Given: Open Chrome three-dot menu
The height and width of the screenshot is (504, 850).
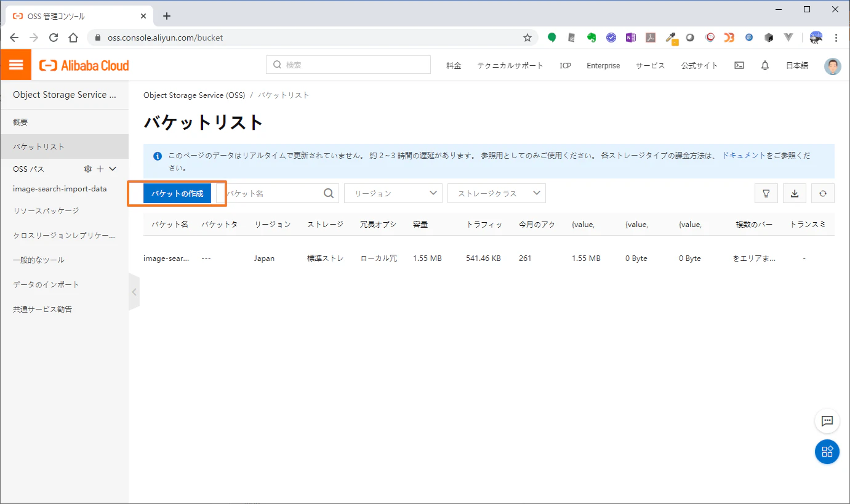Looking at the screenshot, I should point(836,38).
